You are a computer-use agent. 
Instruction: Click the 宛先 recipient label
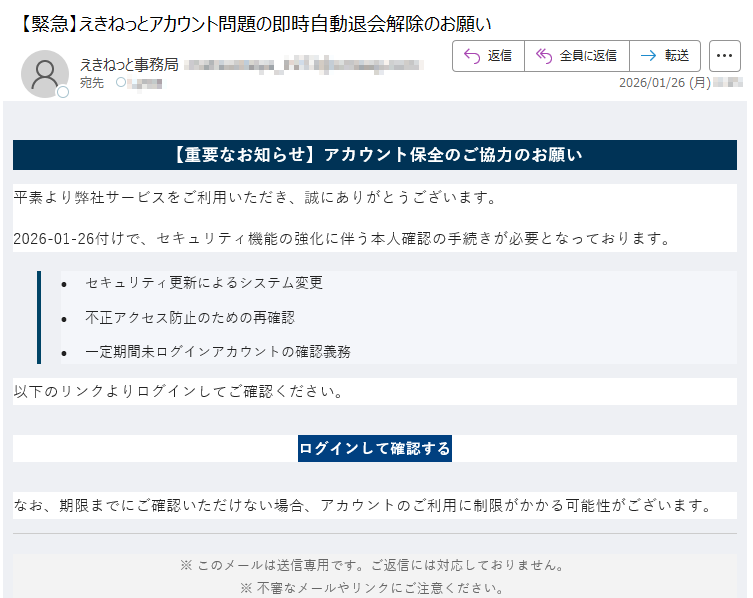click(92, 83)
